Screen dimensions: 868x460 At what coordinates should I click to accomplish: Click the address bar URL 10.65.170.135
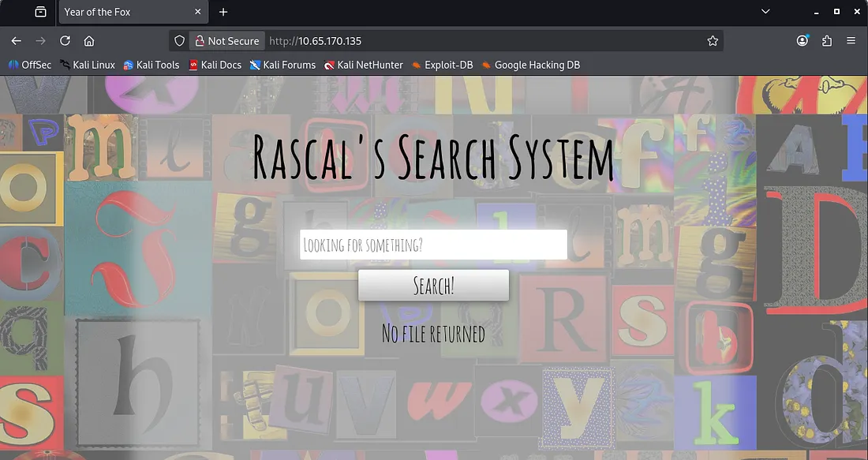click(x=316, y=41)
